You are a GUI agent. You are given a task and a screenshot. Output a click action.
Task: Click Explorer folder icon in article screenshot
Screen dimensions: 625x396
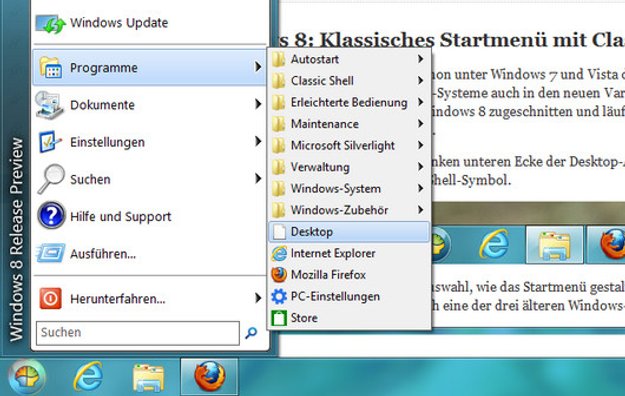tap(554, 244)
